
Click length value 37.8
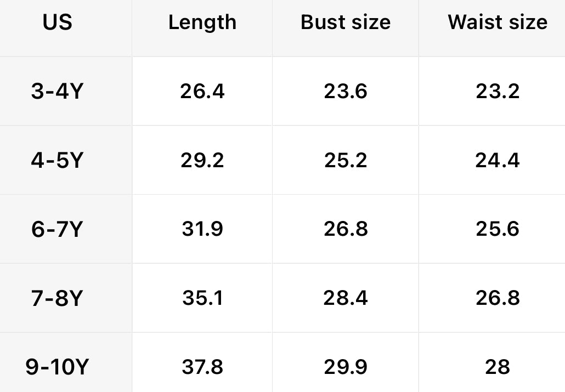pyautogui.click(x=202, y=367)
